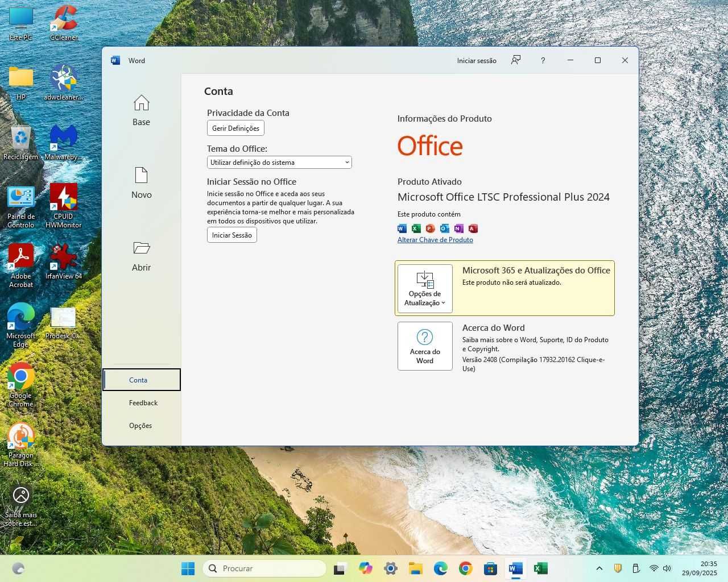This screenshot has height=582, width=728.
Task: Open the feedback person icon in title bar
Action: point(516,60)
